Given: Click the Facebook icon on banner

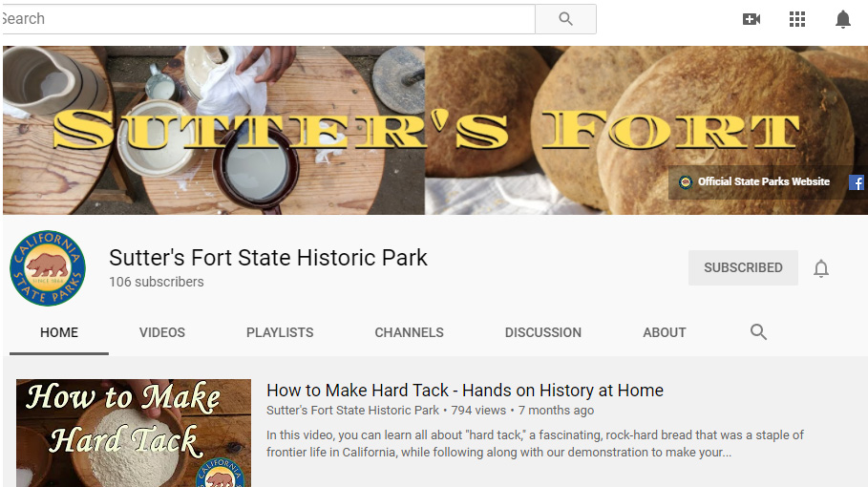Looking at the screenshot, I should (x=857, y=182).
